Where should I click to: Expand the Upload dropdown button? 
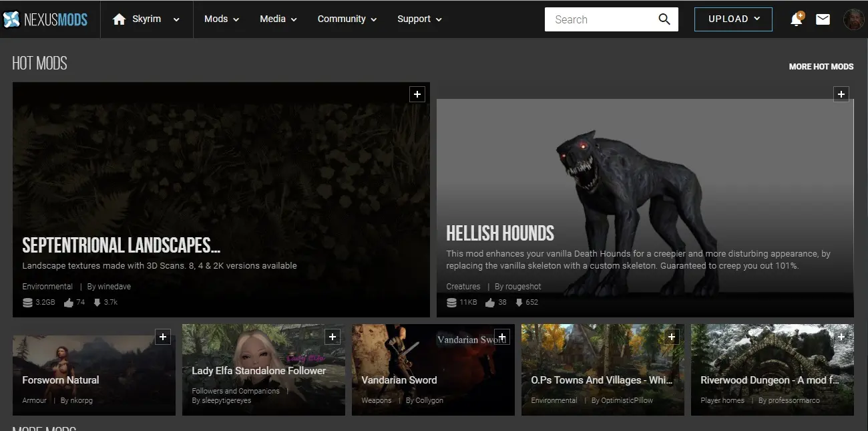[733, 19]
